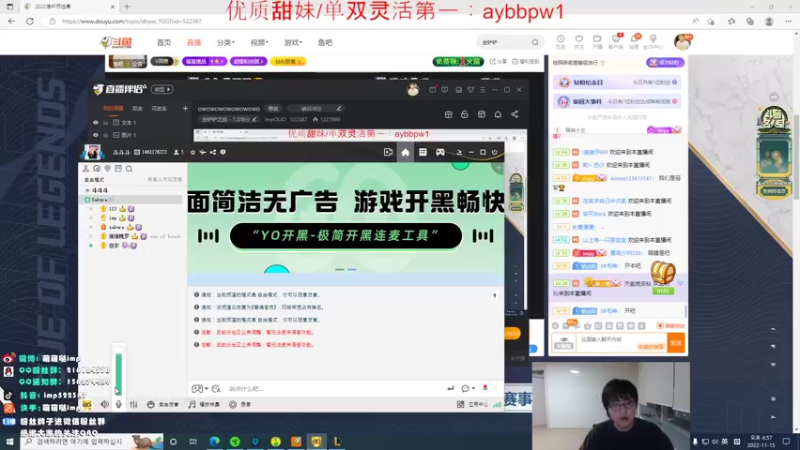Favorite the YY channel with the star icon

[x=192, y=152]
